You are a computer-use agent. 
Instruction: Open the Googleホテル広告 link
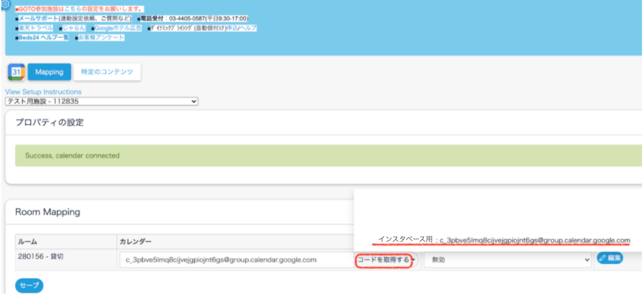click(x=118, y=28)
